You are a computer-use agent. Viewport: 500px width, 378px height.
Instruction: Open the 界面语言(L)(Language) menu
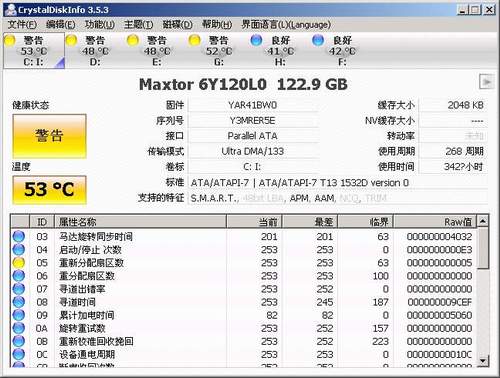click(x=286, y=24)
